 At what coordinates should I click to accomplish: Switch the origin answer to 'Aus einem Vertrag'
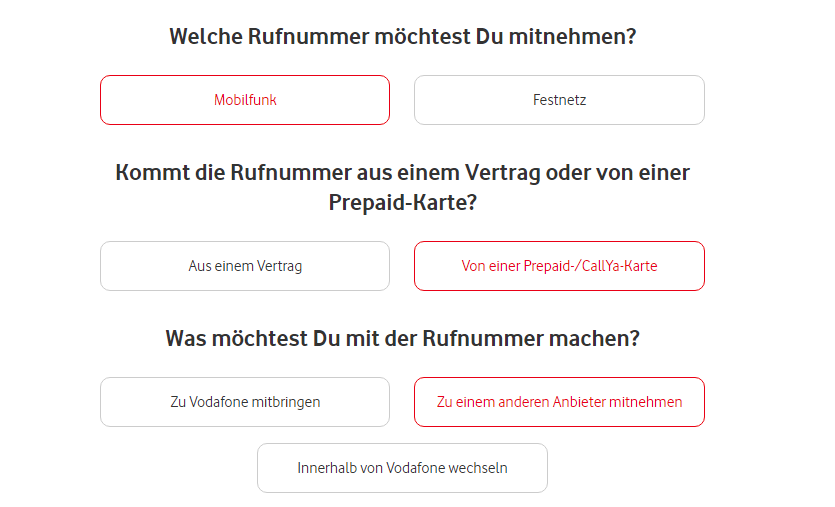pyautogui.click(x=245, y=266)
